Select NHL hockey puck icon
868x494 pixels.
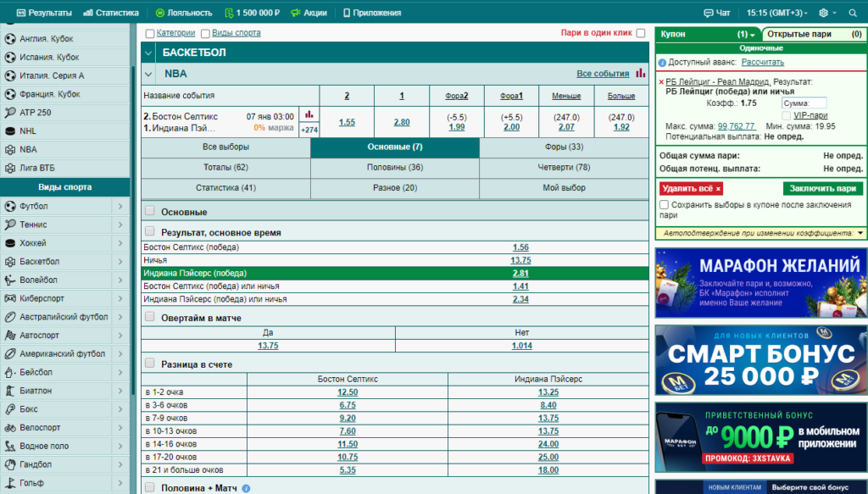click(10, 131)
